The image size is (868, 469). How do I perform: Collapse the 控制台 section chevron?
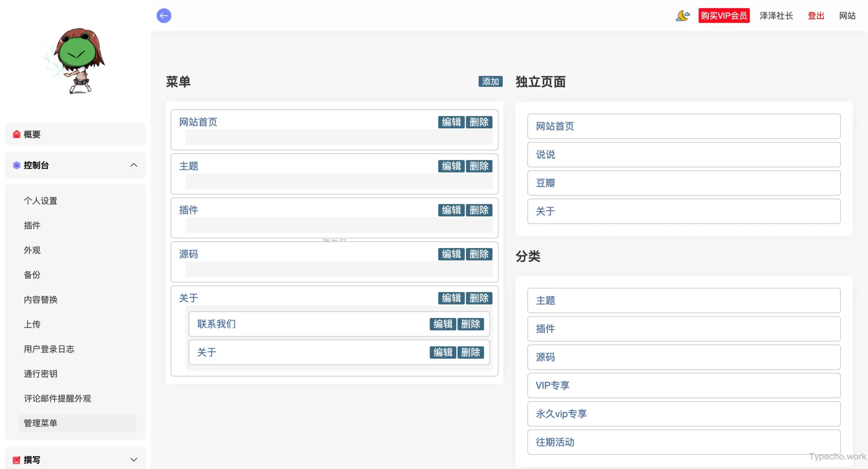[x=134, y=165]
